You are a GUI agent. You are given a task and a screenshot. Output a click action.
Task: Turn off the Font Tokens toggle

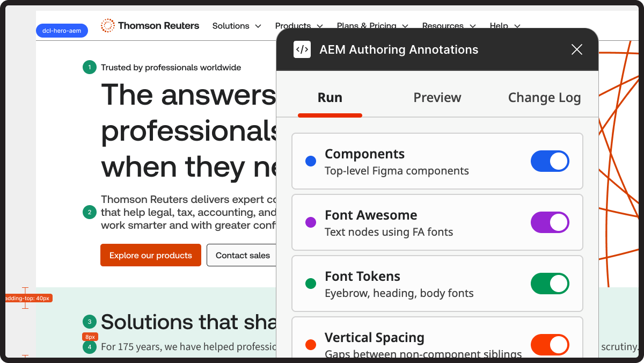(x=550, y=284)
